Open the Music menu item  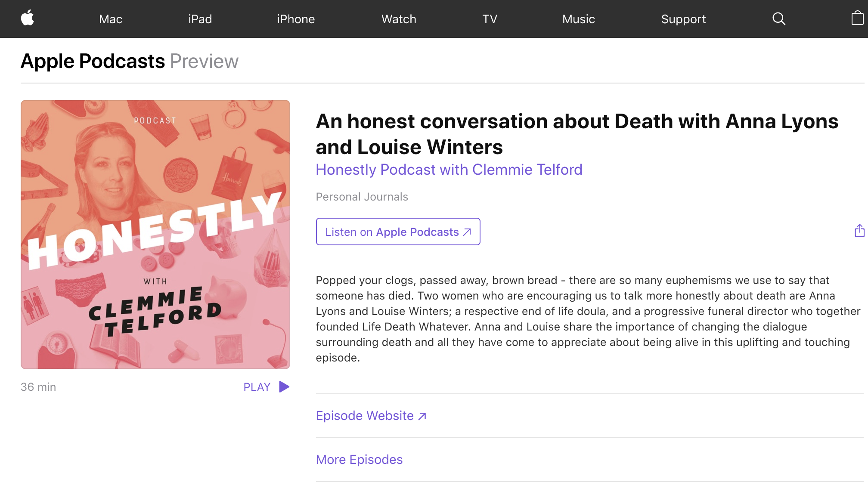point(579,19)
